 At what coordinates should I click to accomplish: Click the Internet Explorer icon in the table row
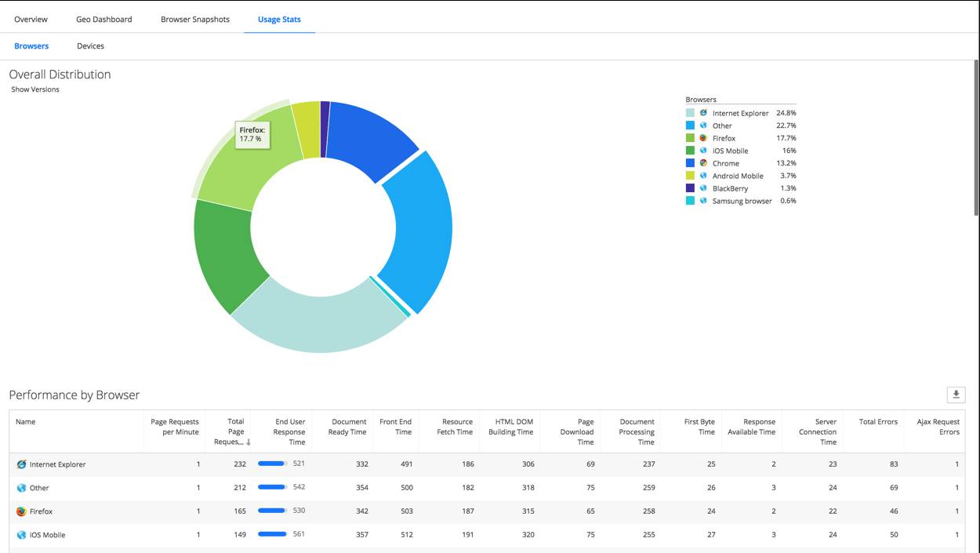(x=21, y=464)
